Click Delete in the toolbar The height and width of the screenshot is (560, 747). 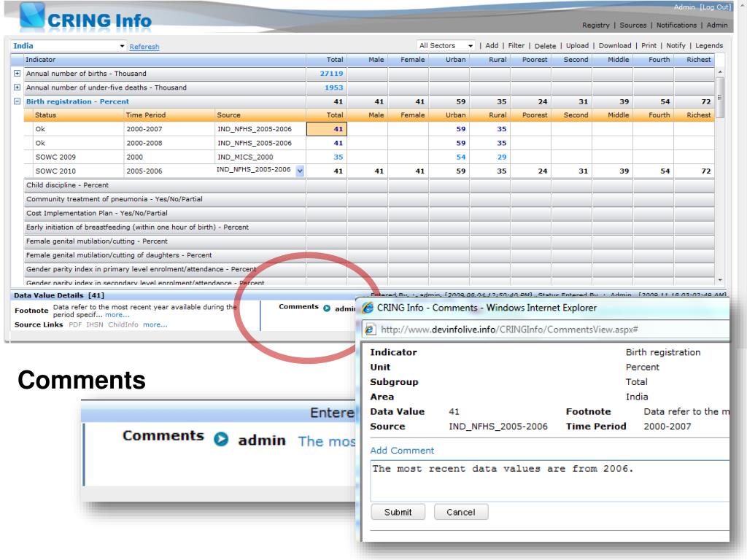point(545,46)
